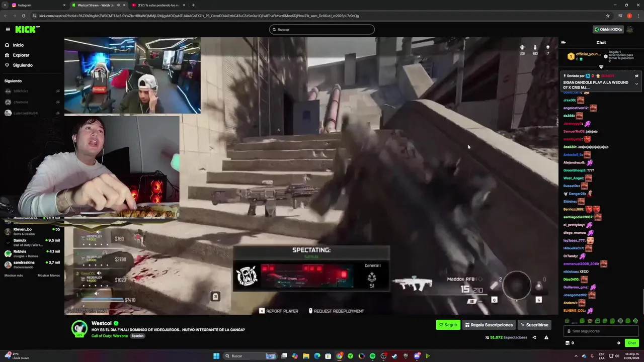
Task: Open sandraskins channel in sidebar
Action: [32, 264]
